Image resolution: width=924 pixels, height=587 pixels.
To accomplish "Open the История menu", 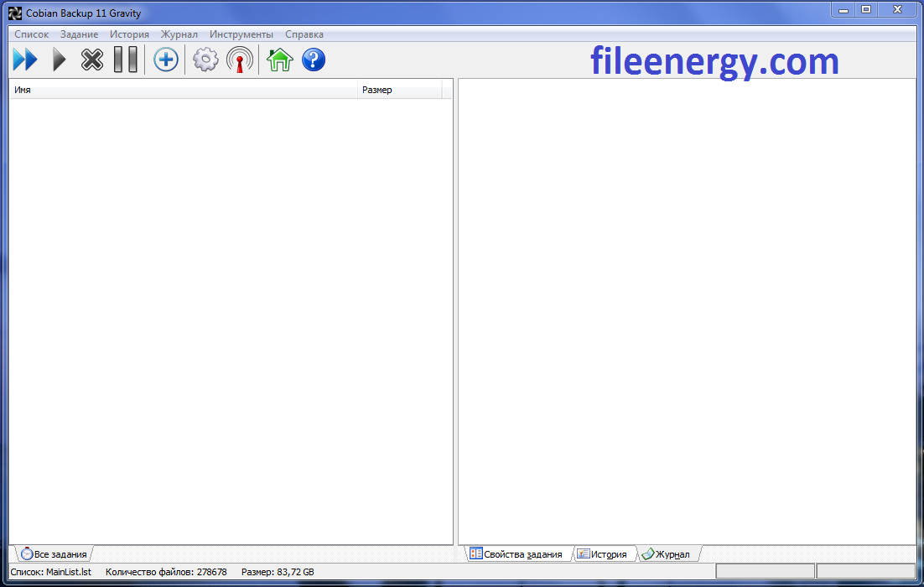I will (x=129, y=34).
